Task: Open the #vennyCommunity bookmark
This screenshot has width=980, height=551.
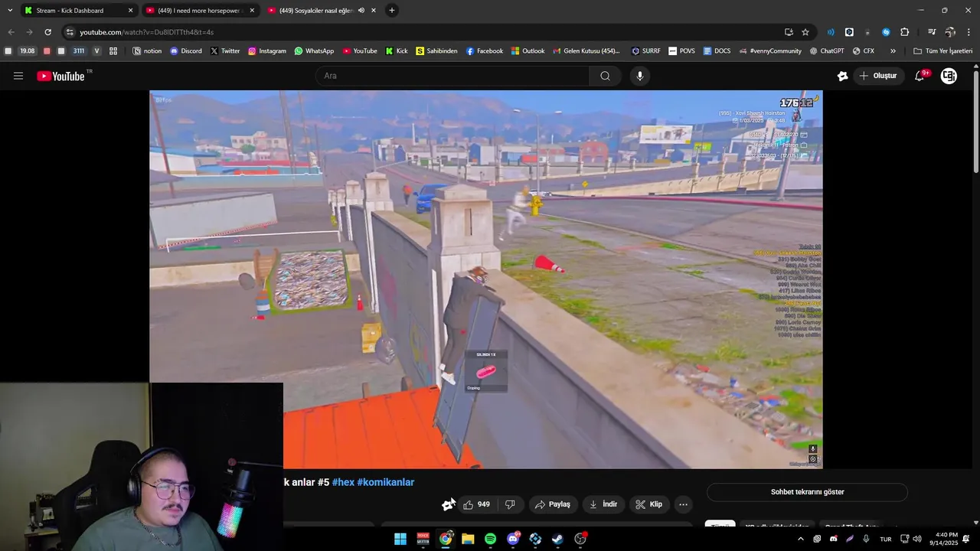Action: [771, 51]
